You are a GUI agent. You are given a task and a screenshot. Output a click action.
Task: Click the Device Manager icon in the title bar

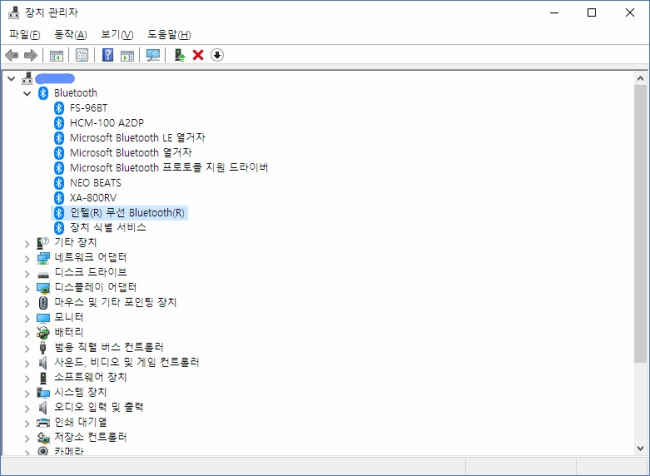[x=14, y=12]
